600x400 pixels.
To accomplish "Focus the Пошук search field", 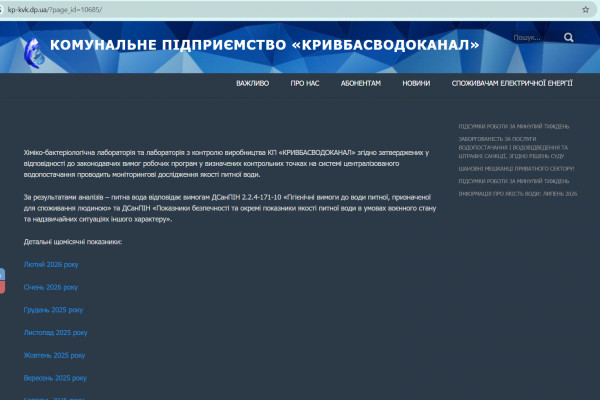I will (536, 38).
